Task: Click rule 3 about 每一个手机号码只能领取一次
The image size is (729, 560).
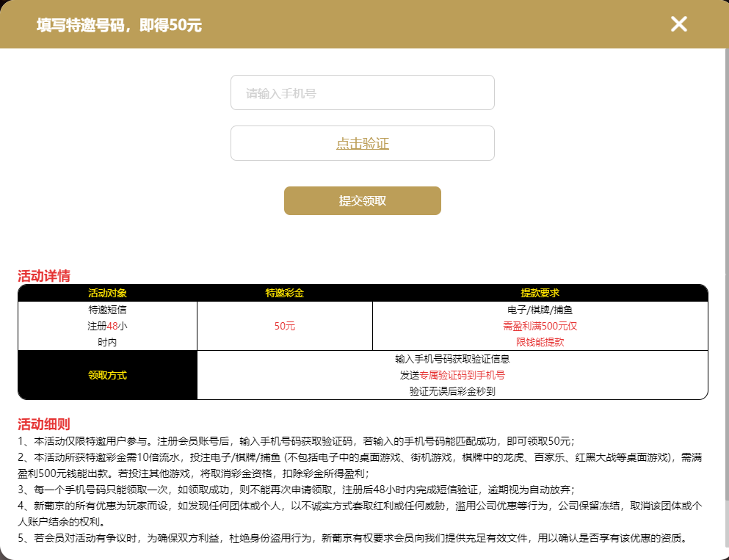Action: coord(296,490)
